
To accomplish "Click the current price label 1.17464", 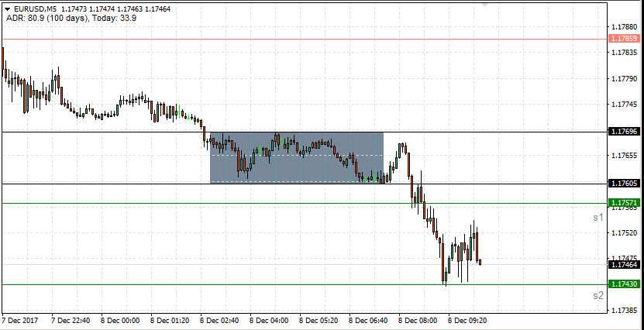I will 624,265.
